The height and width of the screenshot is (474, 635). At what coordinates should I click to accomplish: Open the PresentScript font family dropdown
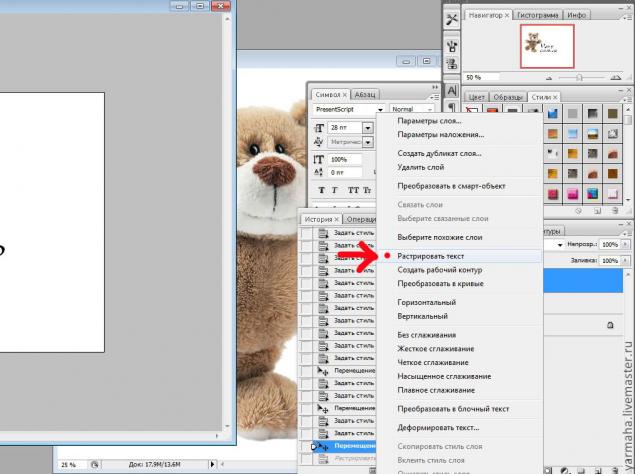coord(380,109)
